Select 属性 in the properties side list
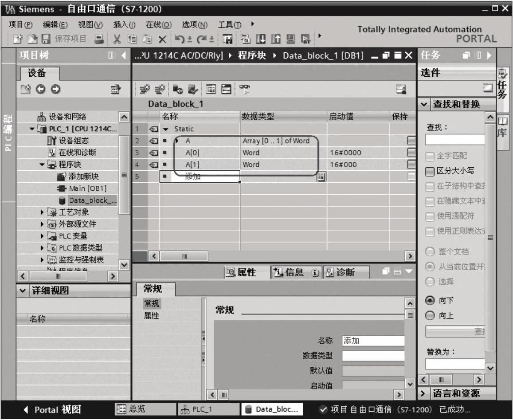This screenshot has height=420, width=513. tap(151, 316)
